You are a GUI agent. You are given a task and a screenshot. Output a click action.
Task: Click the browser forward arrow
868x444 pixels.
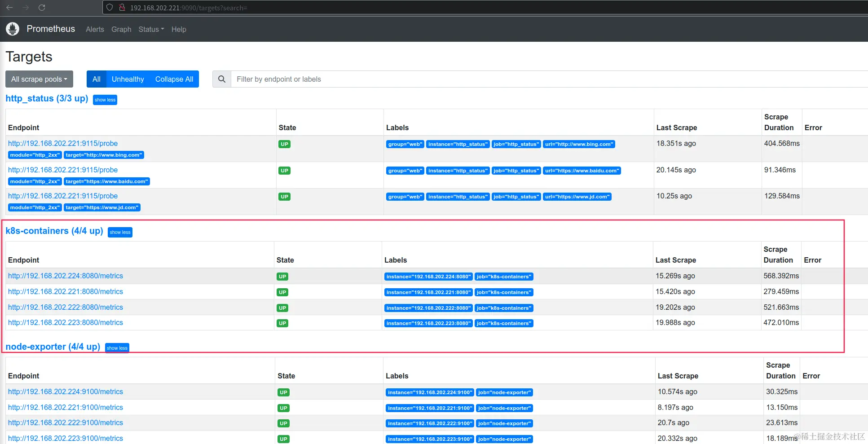pyautogui.click(x=26, y=8)
